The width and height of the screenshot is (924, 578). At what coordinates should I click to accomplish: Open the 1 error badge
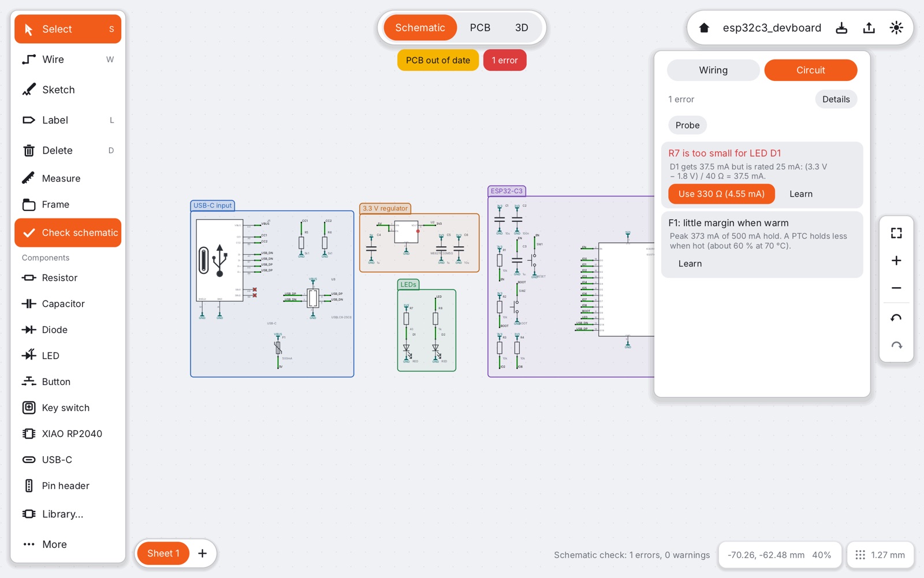tap(505, 60)
